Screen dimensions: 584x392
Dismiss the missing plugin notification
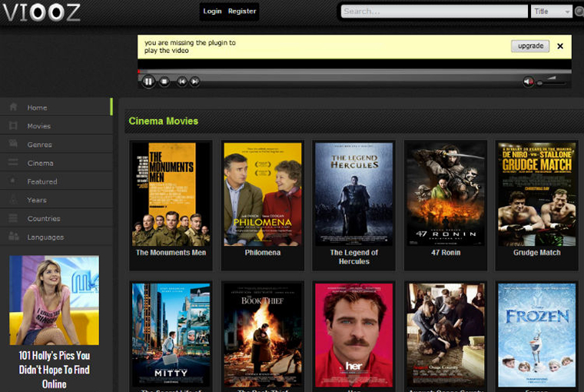(x=560, y=46)
